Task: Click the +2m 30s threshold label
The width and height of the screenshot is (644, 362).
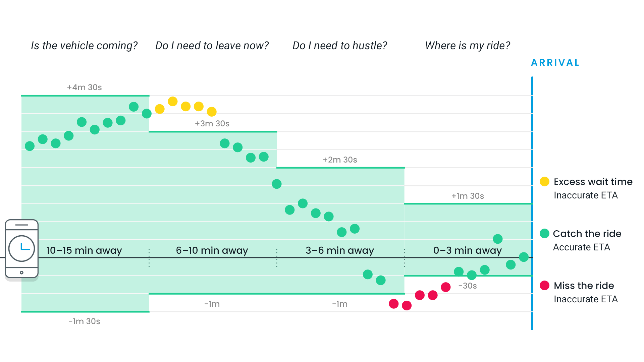Action: point(340,160)
